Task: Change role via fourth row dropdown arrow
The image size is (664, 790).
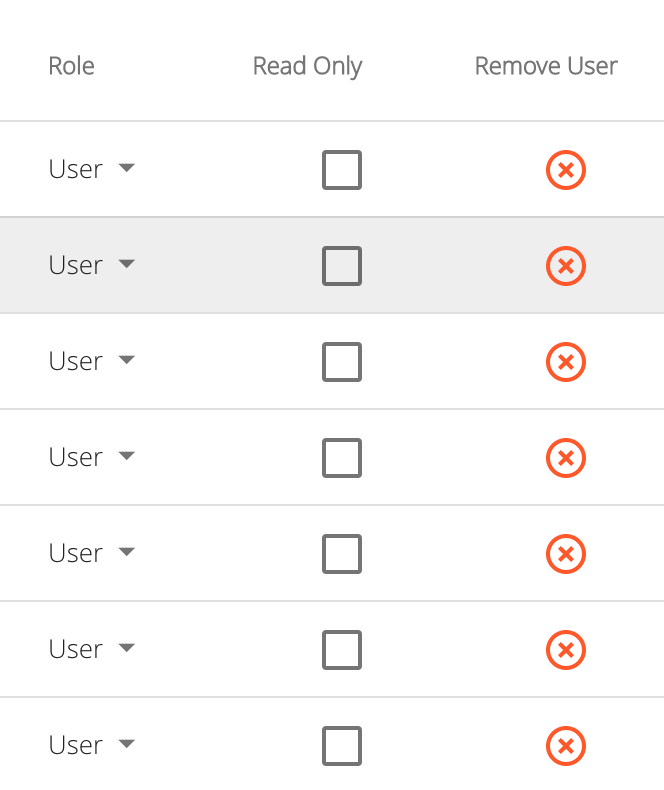Action: [x=126, y=456]
